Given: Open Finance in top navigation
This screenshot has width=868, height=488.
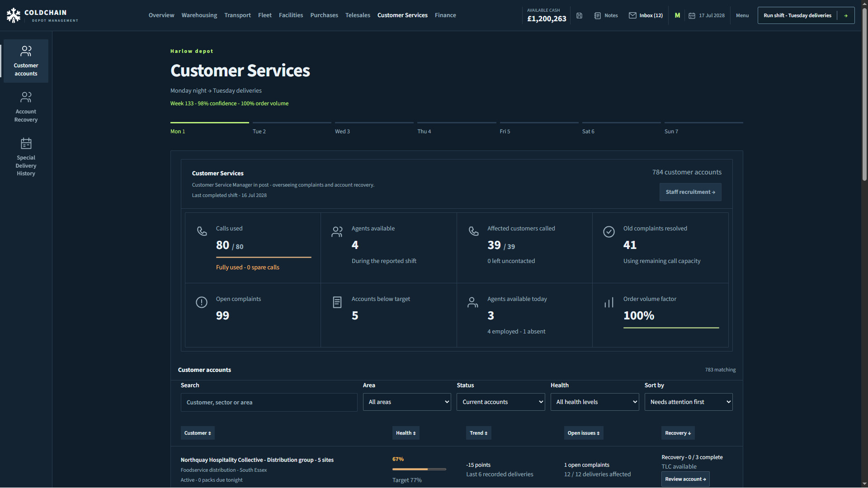Looking at the screenshot, I should [x=445, y=15].
